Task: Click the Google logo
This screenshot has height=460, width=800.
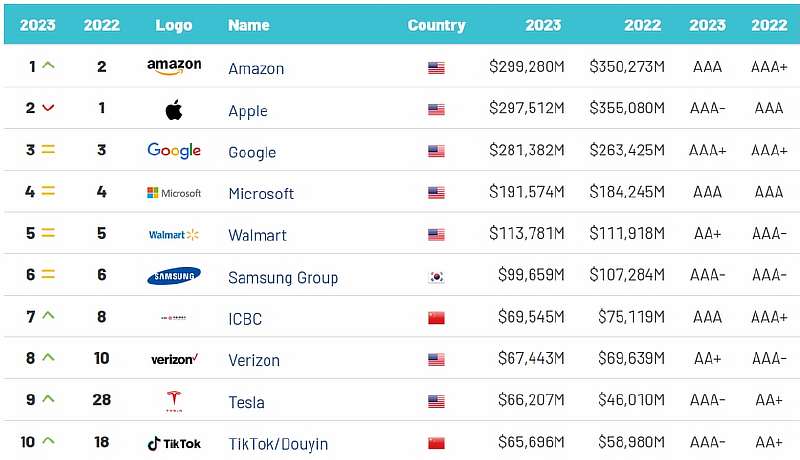Action: point(174,151)
